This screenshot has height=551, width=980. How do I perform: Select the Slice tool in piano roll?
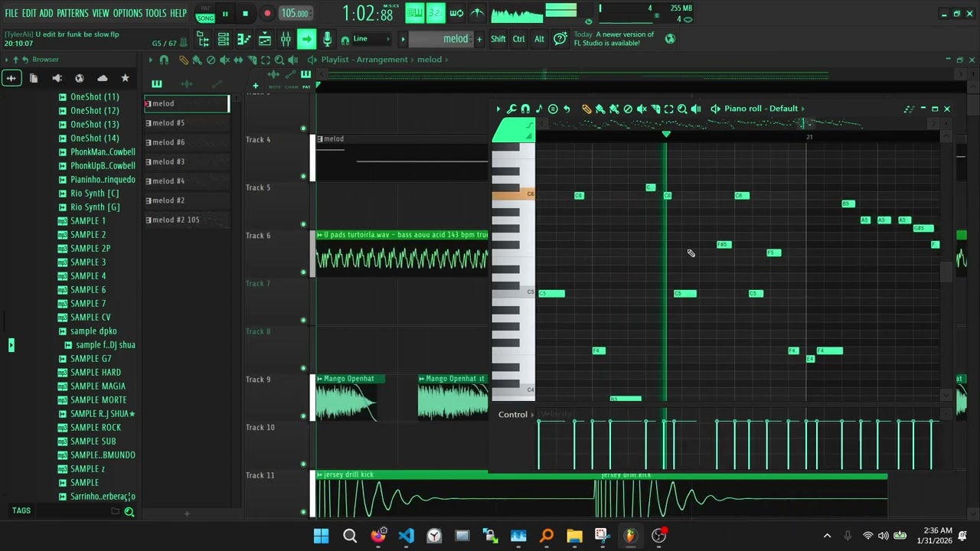pos(655,109)
